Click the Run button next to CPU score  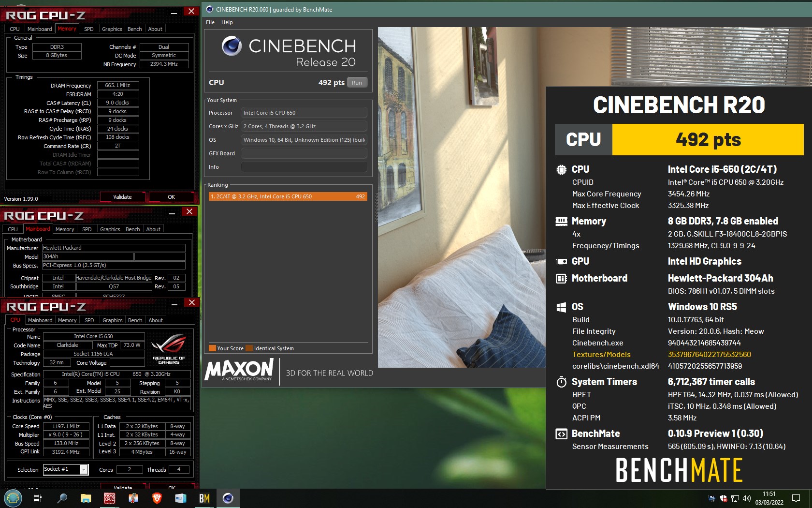tap(357, 83)
